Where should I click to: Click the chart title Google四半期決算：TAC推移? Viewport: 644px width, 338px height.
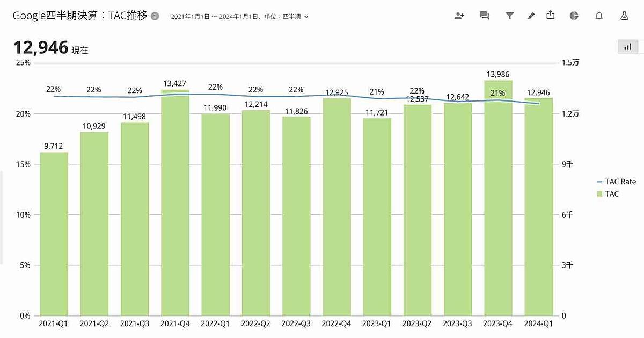point(80,16)
